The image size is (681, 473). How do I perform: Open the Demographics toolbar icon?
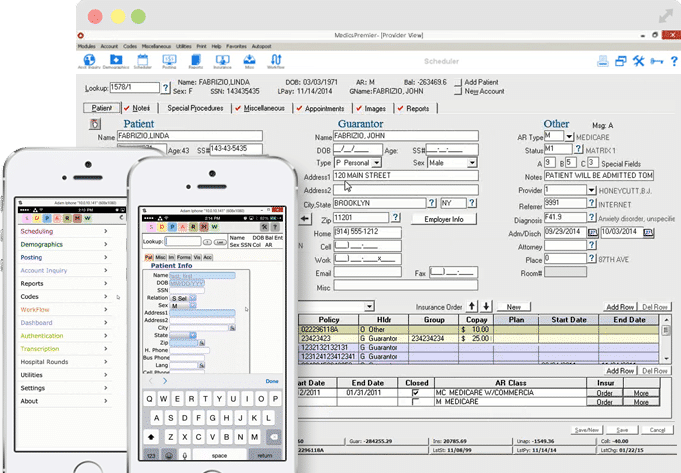point(116,61)
